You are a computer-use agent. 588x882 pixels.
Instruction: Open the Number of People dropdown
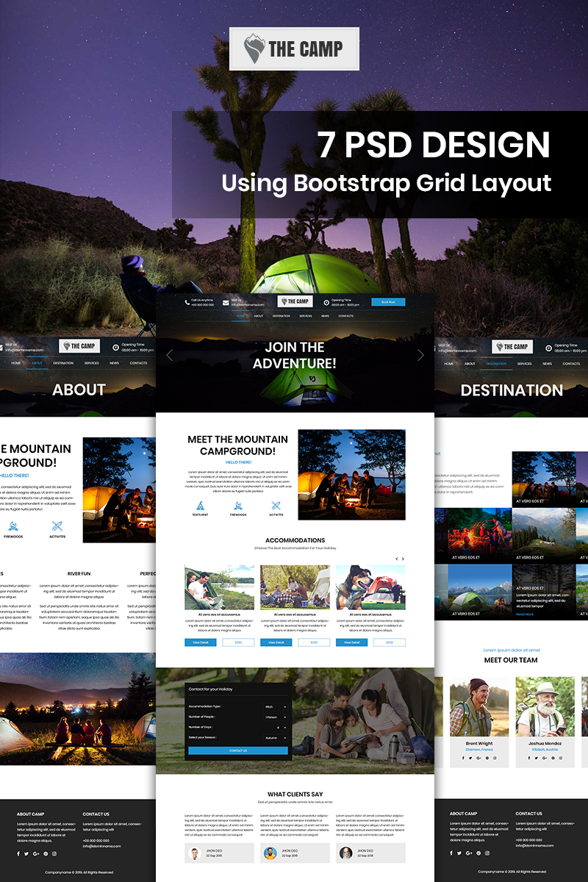coord(276,717)
